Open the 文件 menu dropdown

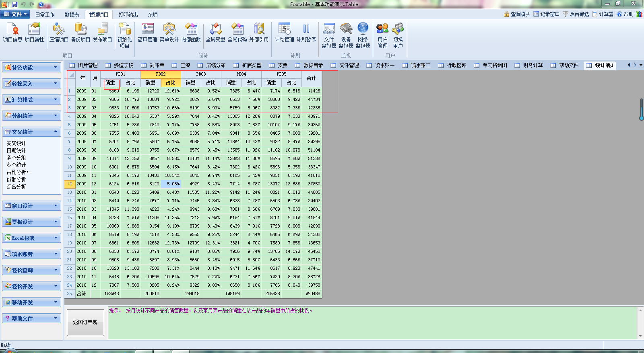click(x=15, y=14)
